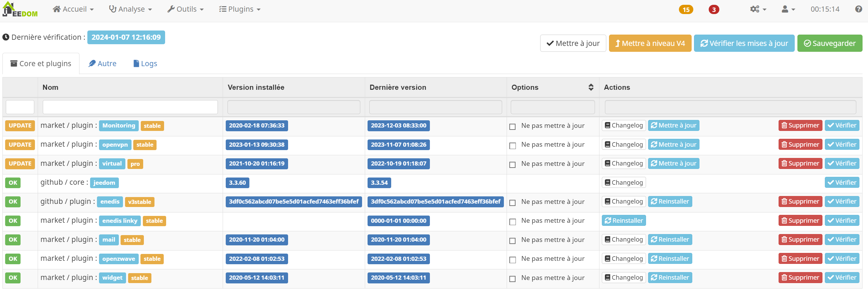Delete the Monitoring plugin with Supprimer

pyautogui.click(x=800, y=125)
